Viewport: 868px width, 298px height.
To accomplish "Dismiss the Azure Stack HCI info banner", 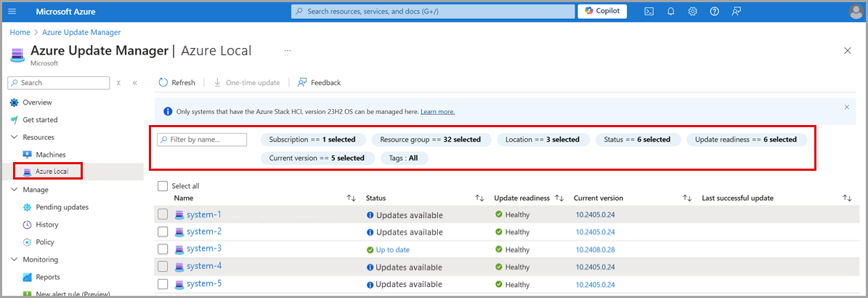I will 846,107.
